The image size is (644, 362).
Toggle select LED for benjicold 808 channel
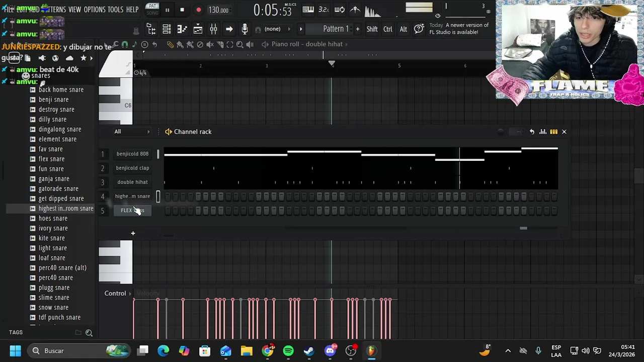tap(158, 154)
